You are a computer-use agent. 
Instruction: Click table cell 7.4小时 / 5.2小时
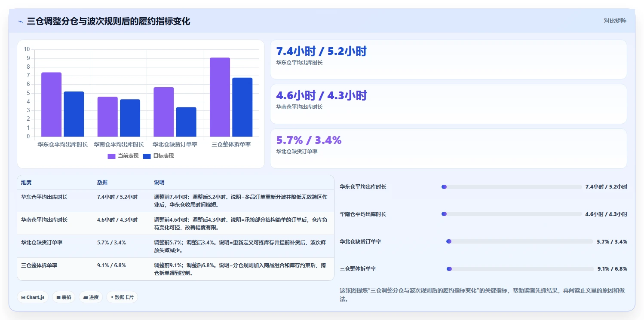[x=117, y=197]
